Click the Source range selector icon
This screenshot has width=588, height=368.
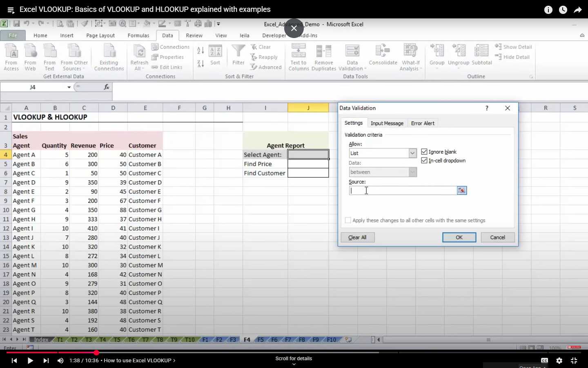coord(462,191)
